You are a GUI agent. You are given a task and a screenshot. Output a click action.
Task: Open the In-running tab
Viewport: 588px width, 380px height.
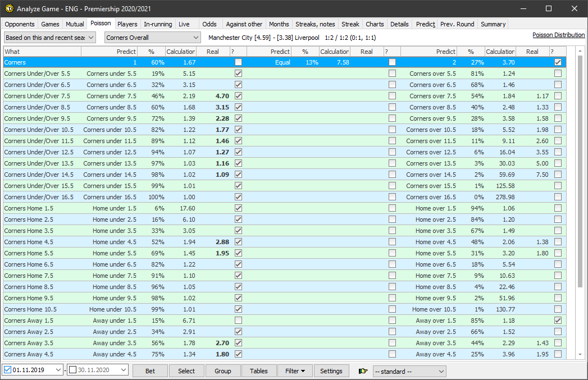pos(158,24)
